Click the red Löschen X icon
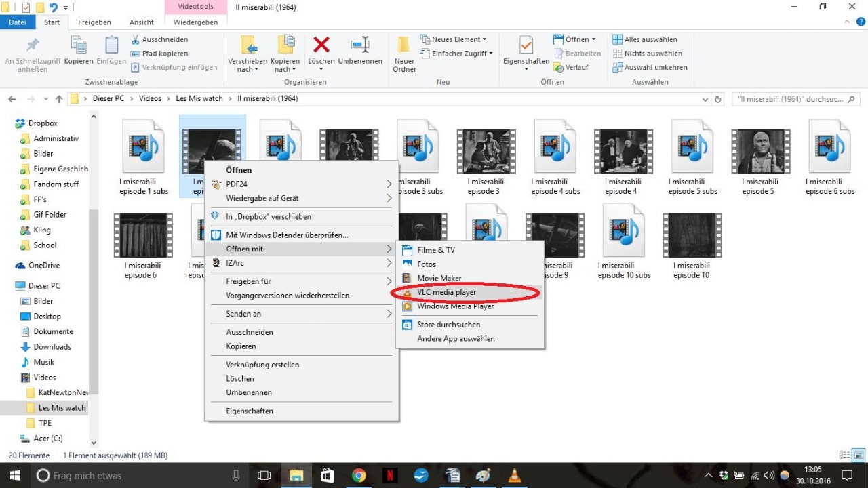Image resolution: width=868 pixels, height=488 pixels. (x=321, y=45)
